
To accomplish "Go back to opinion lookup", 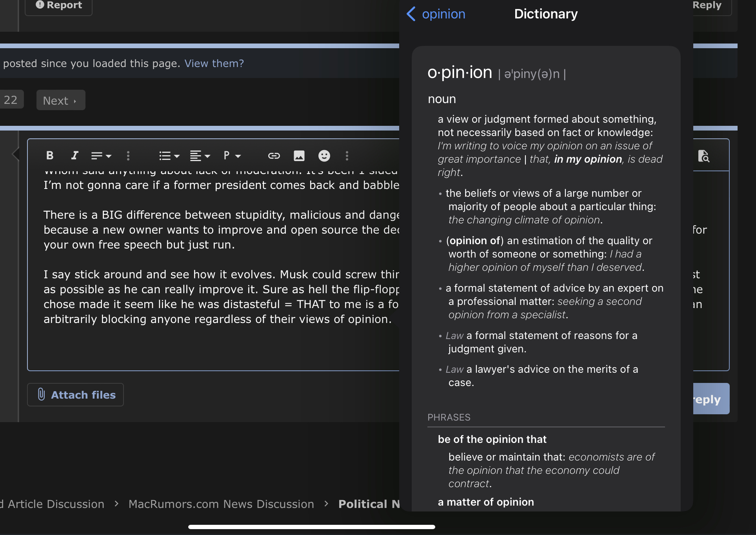I will click(x=436, y=14).
